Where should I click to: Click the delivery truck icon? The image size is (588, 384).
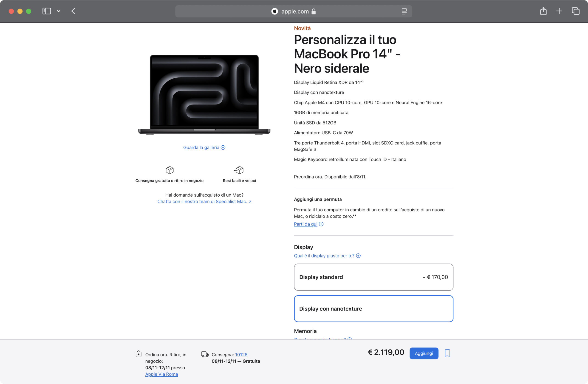pyautogui.click(x=205, y=354)
